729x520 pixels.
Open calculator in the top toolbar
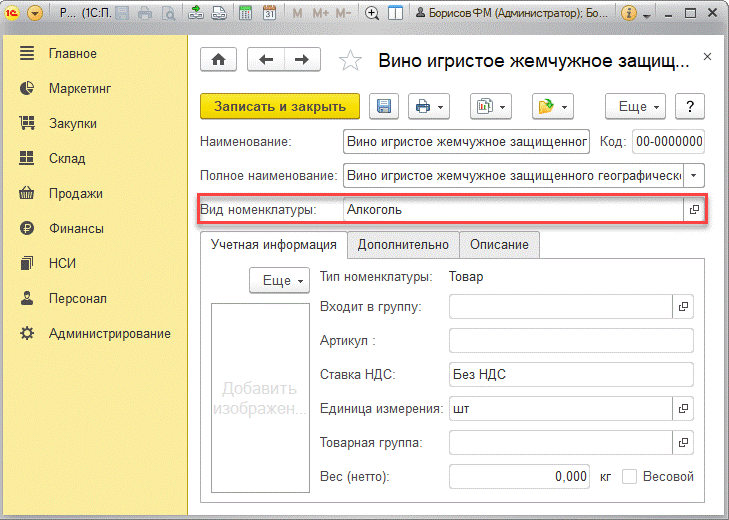pos(244,14)
